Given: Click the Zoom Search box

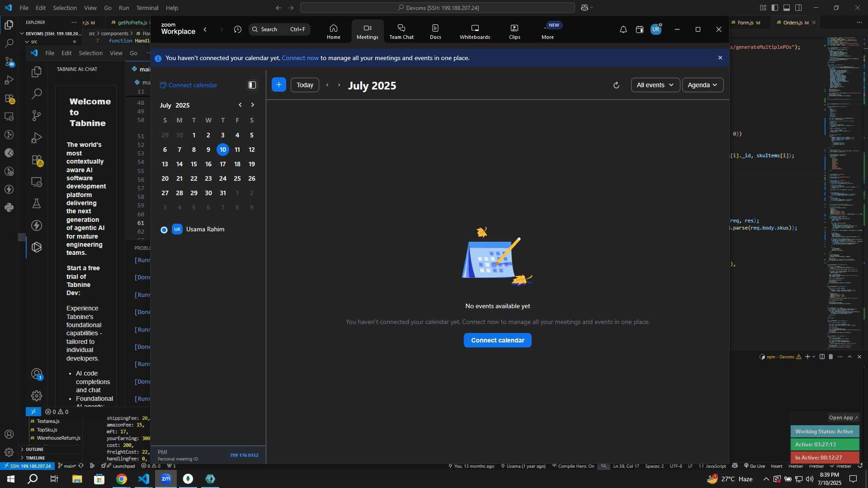Looking at the screenshot, I should (x=279, y=29).
